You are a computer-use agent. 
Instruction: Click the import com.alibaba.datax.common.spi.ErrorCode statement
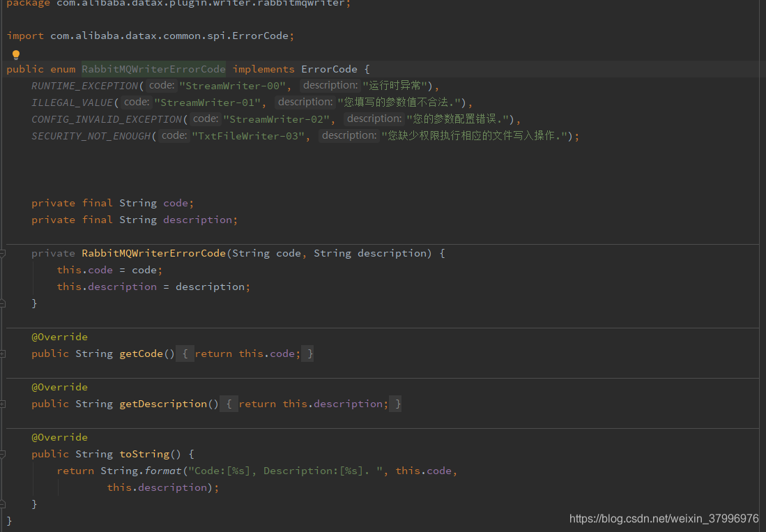click(x=151, y=36)
